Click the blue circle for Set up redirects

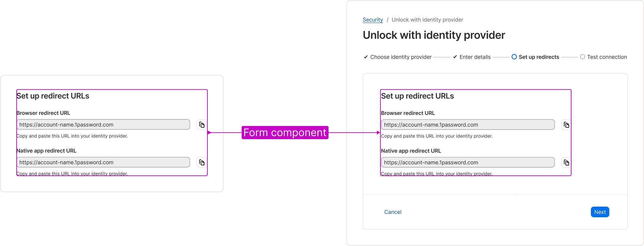tap(514, 57)
